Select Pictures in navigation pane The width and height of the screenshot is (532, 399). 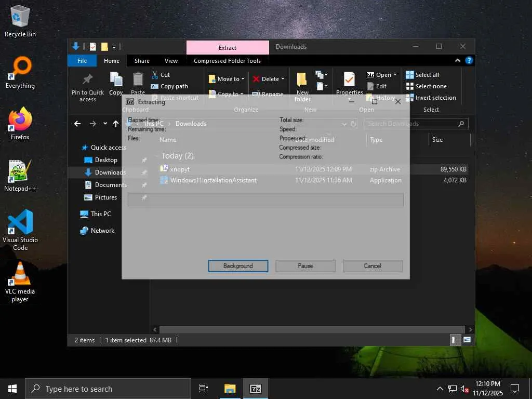[101, 197]
